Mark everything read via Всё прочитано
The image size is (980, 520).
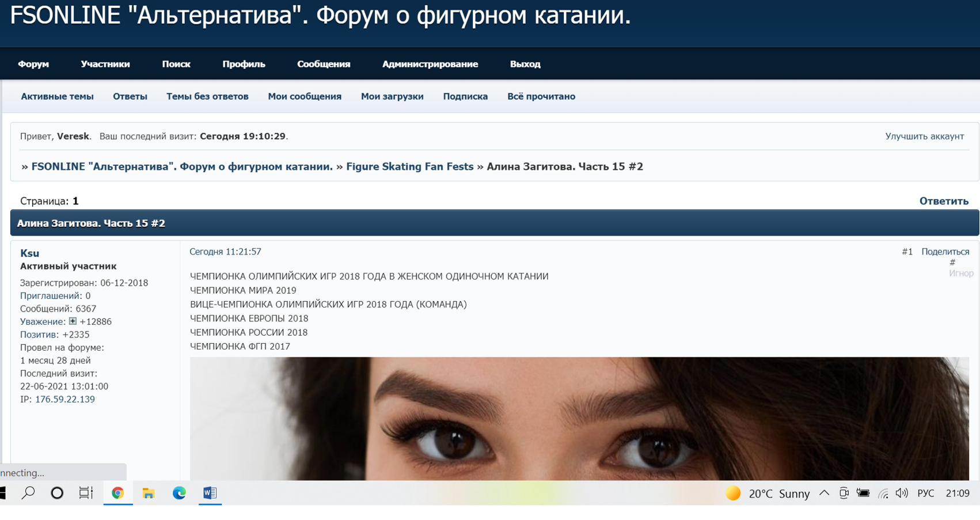click(x=541, y=96)
